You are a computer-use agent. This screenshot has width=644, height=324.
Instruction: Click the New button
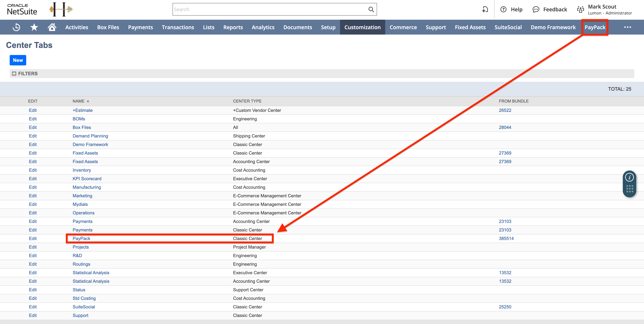(x=18, y=60)
